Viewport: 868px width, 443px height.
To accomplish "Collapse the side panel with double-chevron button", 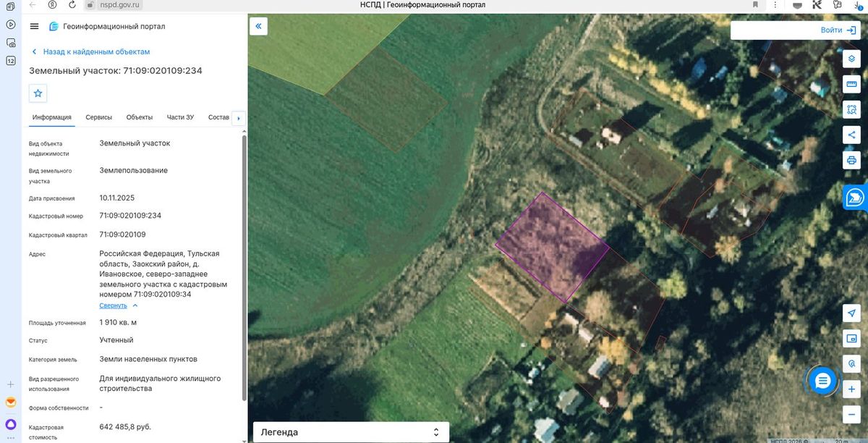I will tap(258, 26).
